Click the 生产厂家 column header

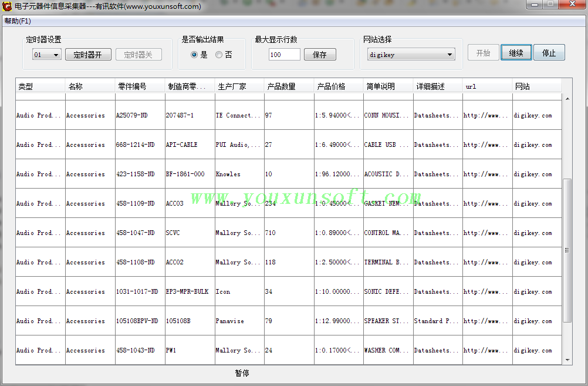[239, 86]
